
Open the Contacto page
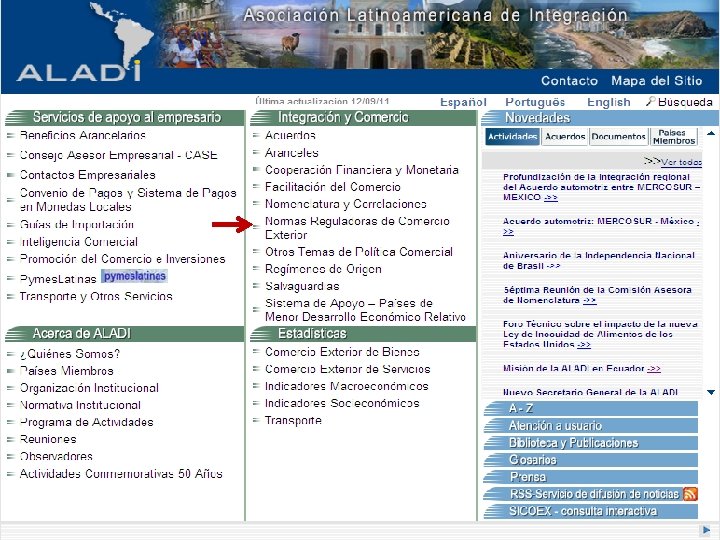pos(569,81)
